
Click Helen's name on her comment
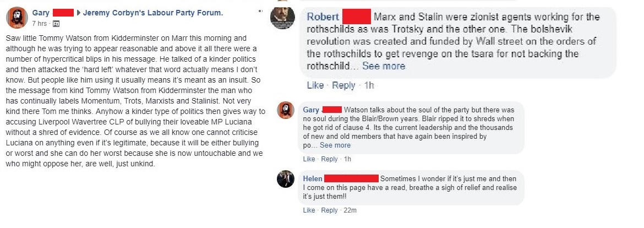tap(313, 178)
